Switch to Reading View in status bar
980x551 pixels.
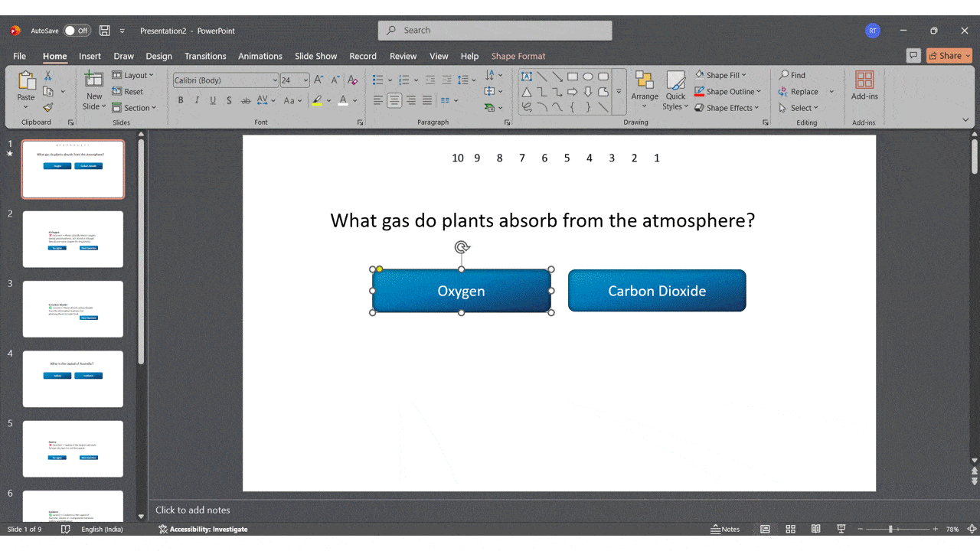[816, 529]
